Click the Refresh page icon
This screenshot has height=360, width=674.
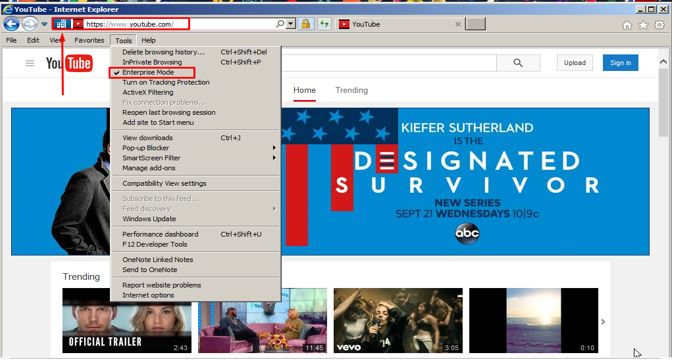point(325,24)
